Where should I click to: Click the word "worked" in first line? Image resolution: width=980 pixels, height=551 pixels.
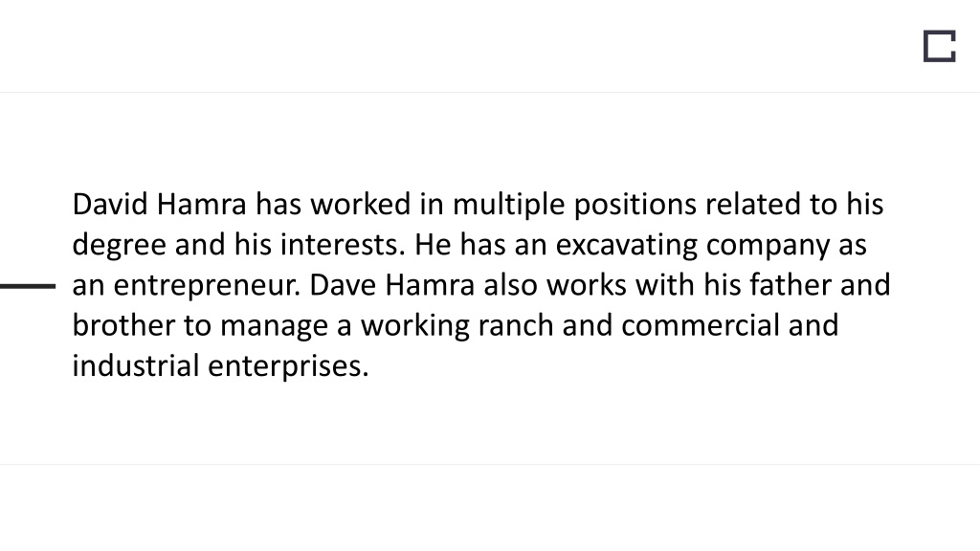point(361,205)
